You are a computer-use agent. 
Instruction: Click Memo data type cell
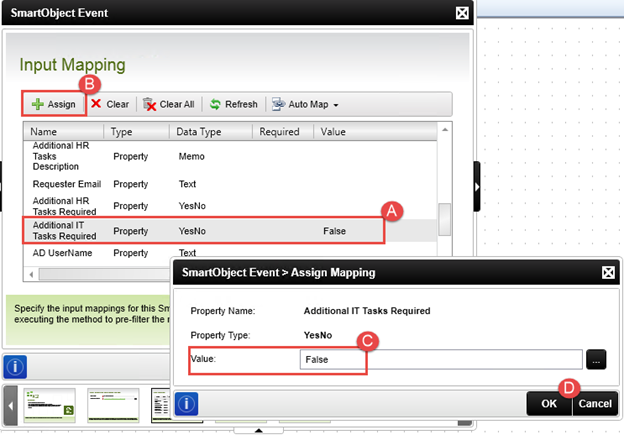tap(191, 156)
